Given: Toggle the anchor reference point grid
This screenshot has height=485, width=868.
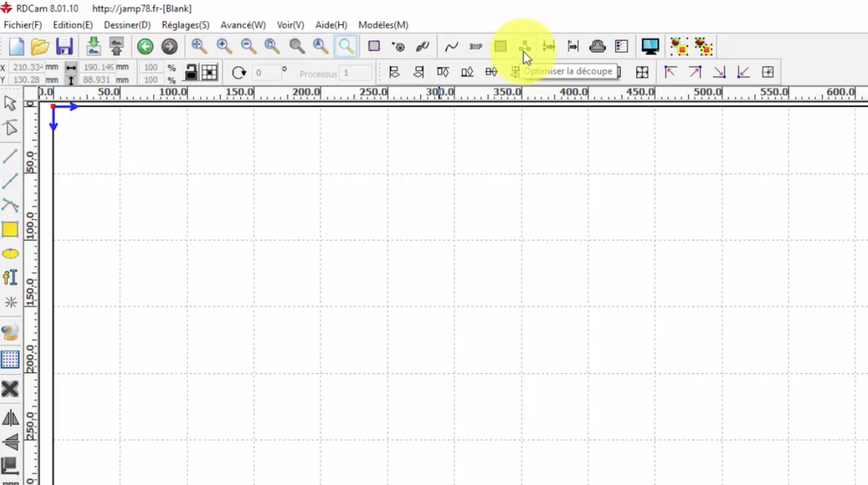Looking at the screenshot, I should point(210,72).
